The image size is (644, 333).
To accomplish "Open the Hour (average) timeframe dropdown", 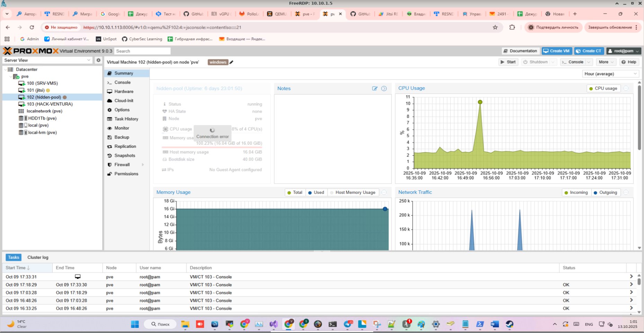I will 610,74.
